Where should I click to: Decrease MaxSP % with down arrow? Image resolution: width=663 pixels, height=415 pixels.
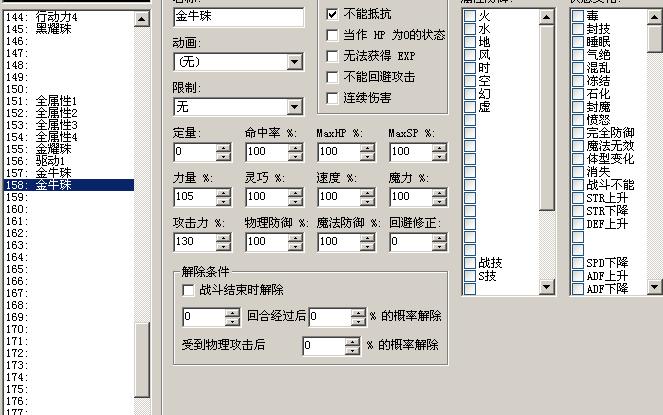439,157
